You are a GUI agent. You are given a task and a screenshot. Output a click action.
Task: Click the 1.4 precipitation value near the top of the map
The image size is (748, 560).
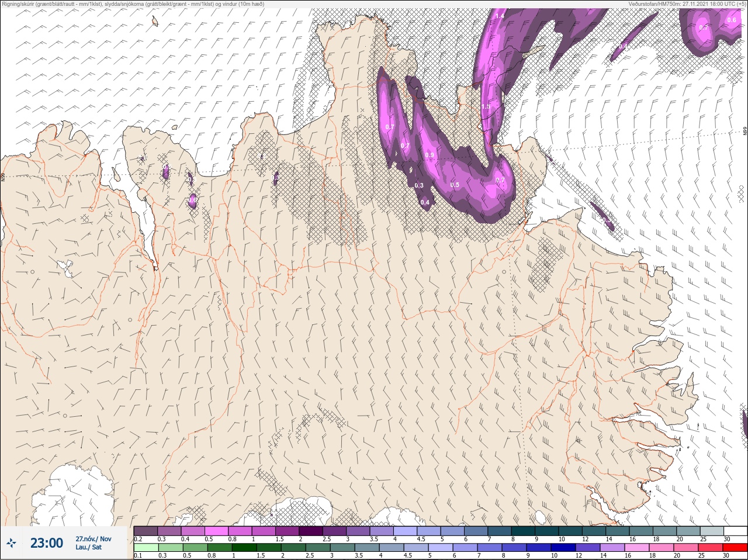tap(500, 16)
